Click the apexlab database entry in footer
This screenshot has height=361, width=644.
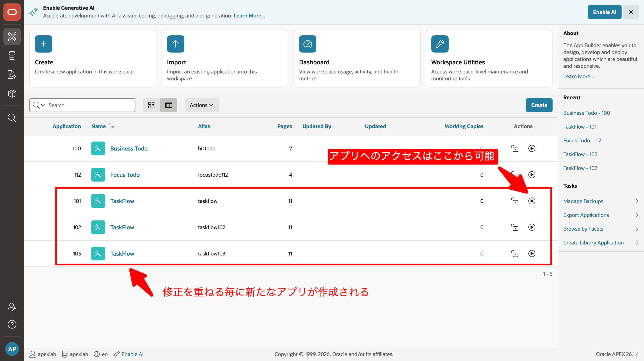(x=75, y=354)
